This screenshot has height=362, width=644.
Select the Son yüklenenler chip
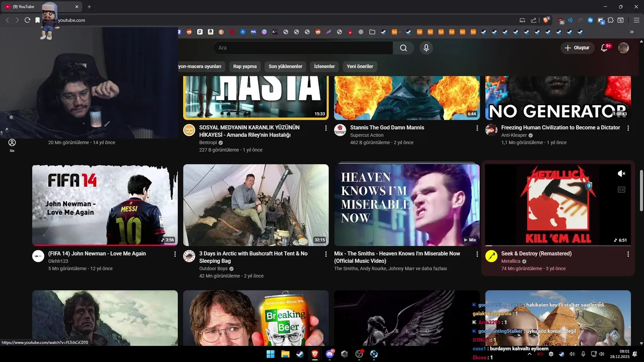tap(285, 66)
